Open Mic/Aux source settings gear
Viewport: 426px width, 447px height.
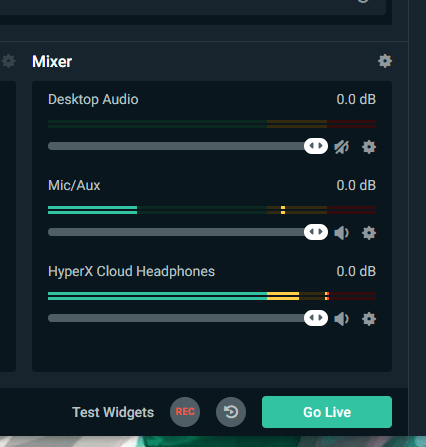click(x=369, y=233)
